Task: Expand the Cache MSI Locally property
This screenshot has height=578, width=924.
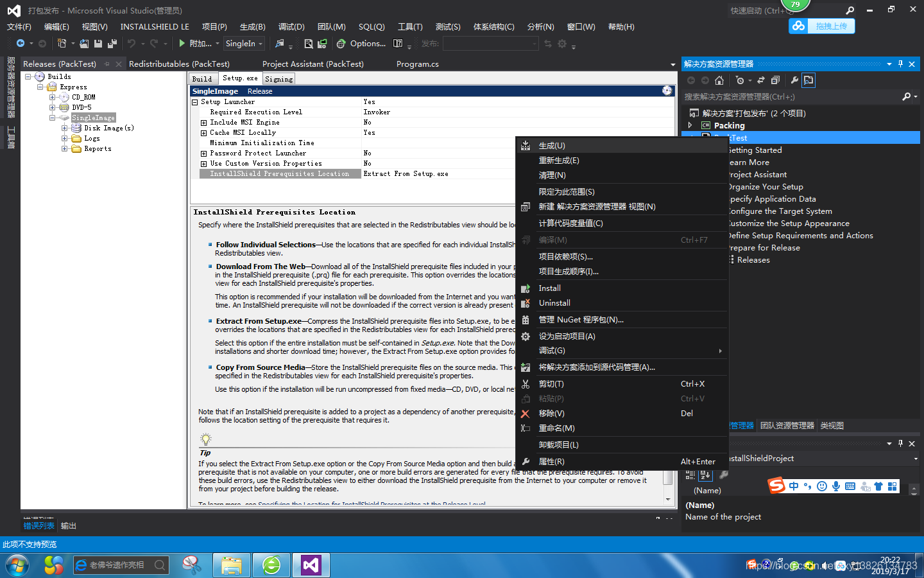Action: pyautogui.click(x=203, y=133)
